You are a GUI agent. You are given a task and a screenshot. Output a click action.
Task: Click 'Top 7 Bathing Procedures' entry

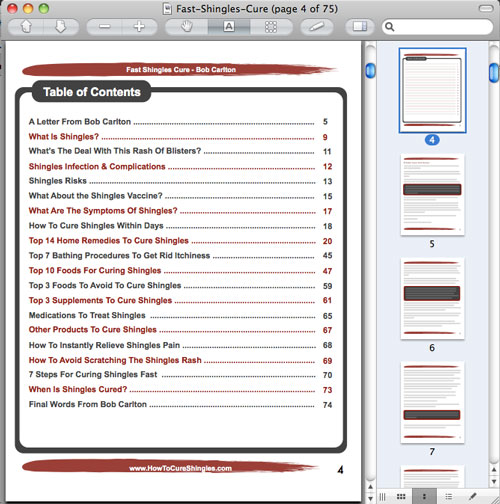pyautogui.click(x=119, y=256)
